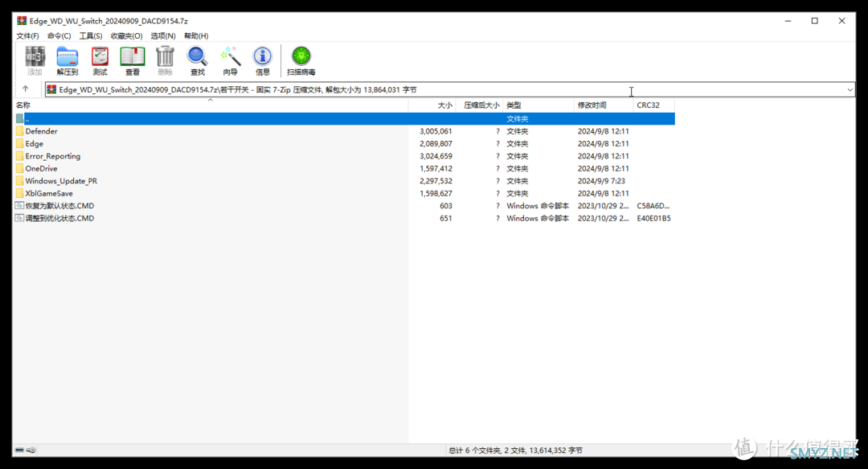868x469 pixels.
Task: Click the WinRAR title bar app icon
Action: point(22,20)
